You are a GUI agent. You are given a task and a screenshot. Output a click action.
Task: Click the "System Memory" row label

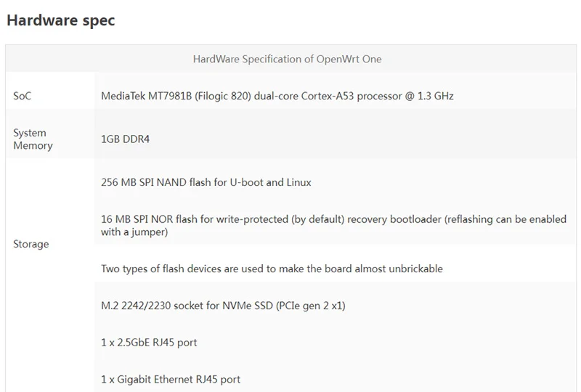(x=33, y=139)
